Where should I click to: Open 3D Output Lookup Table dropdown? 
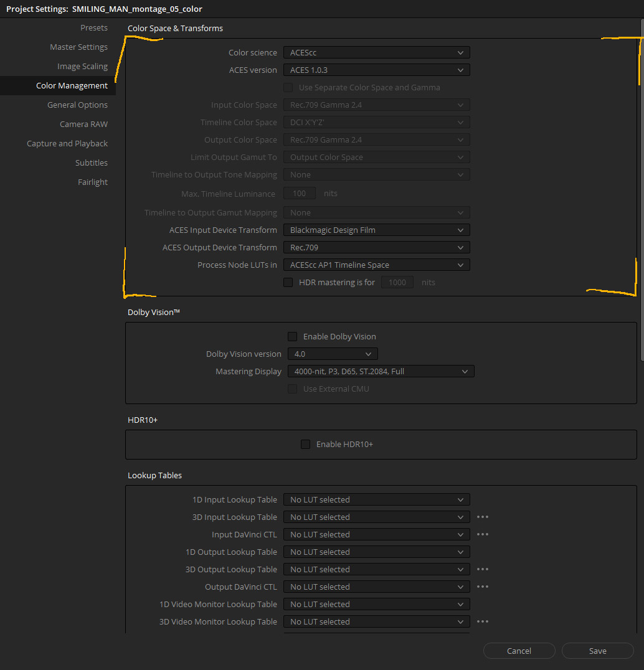pos(376,570)
